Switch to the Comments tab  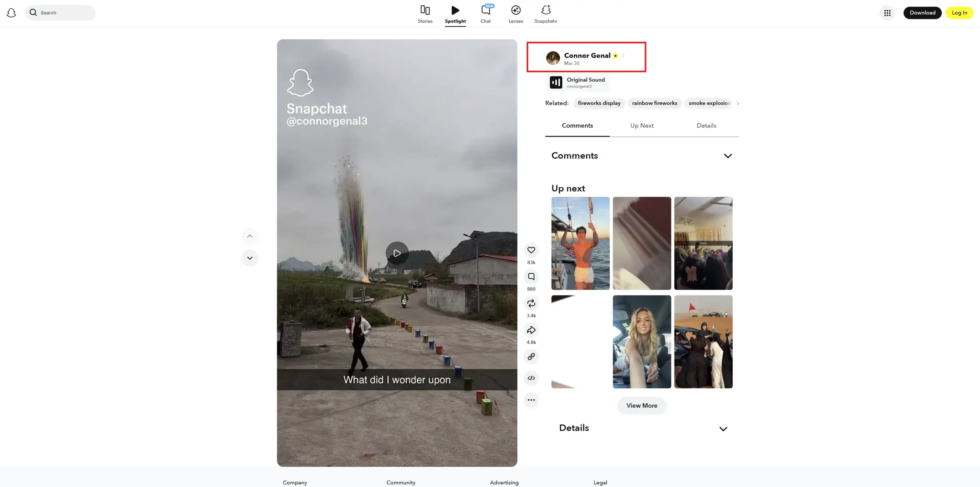pos(577,126)
